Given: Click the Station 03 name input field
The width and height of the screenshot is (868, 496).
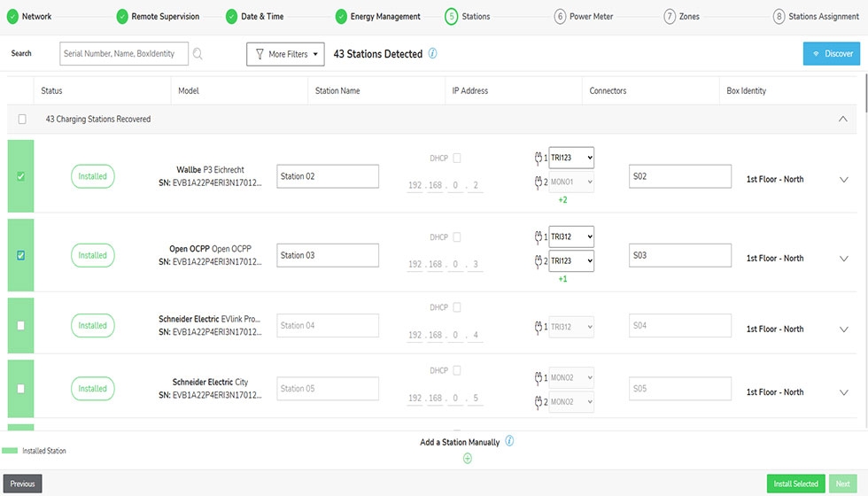Looking at the screenshot, I should pos(328,255).
